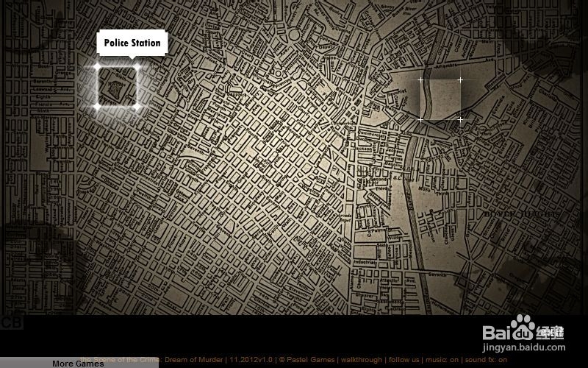Open the follow us link

[404, 360]
